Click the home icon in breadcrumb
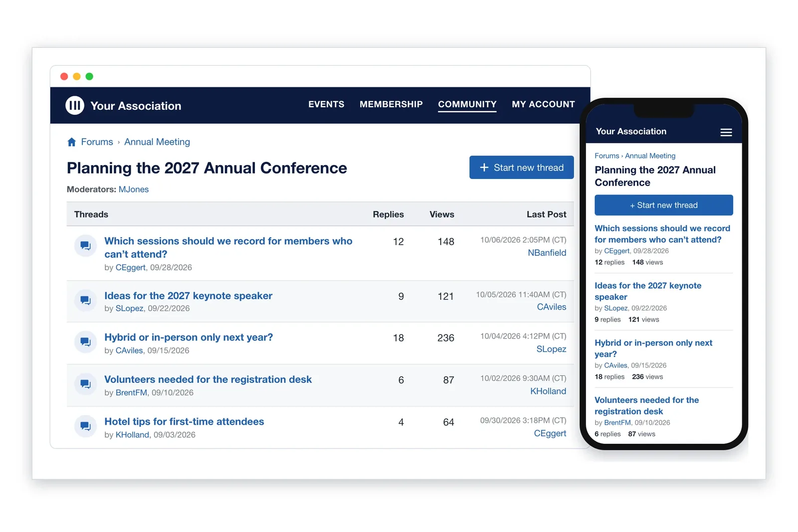Image resolution: width=798 pixels, height=532 pixels. coord(72,142)
